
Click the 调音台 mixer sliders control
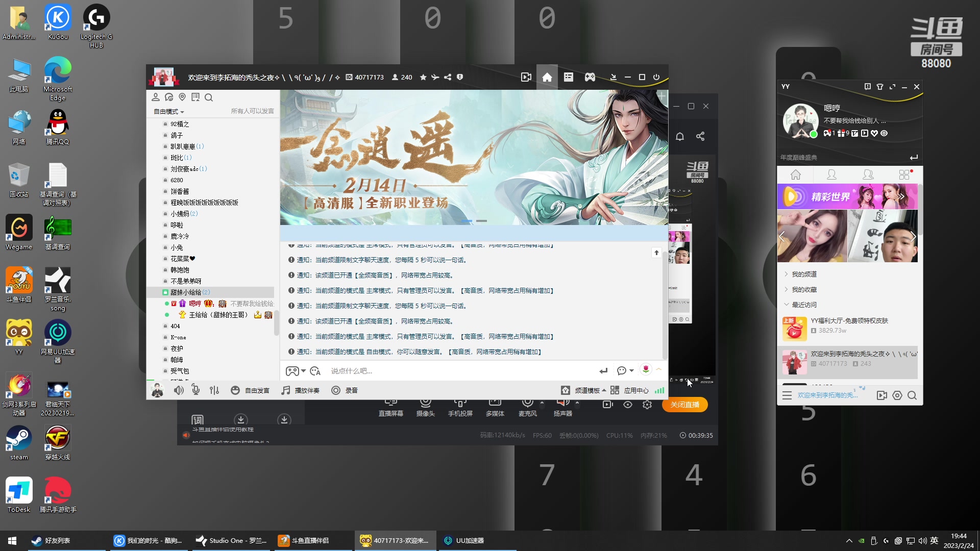(x=214, y=390)
